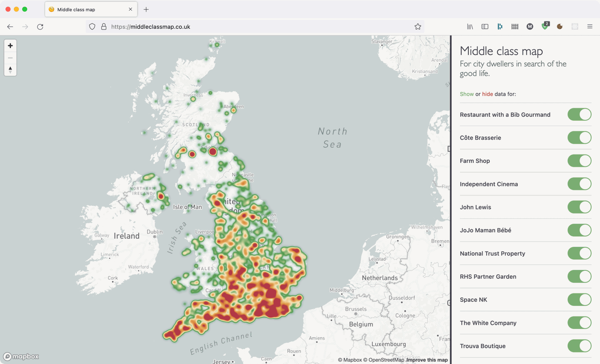Image resolution: width=600 pixels, height=364 pixels.
Task: Open the Firefox library icon in the toolbar
Action: click(470, 27)
